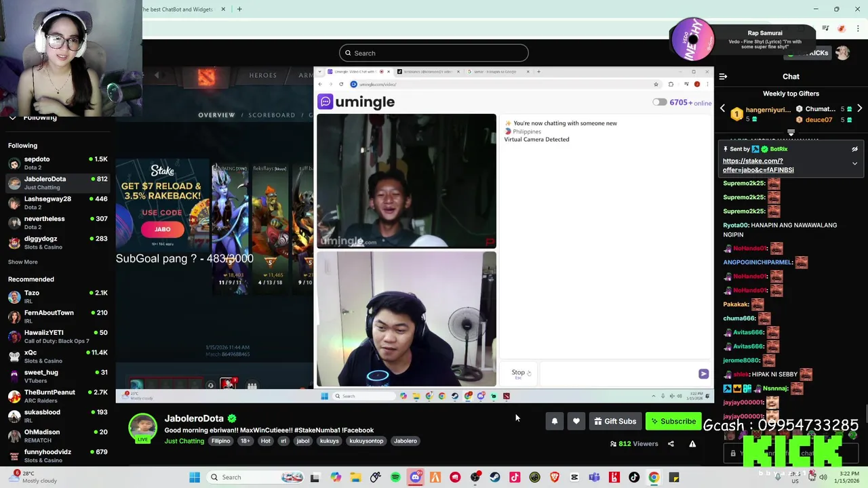Open user profile avatar in Kick header
The image size is (868, 488).
tap(842, 53)
